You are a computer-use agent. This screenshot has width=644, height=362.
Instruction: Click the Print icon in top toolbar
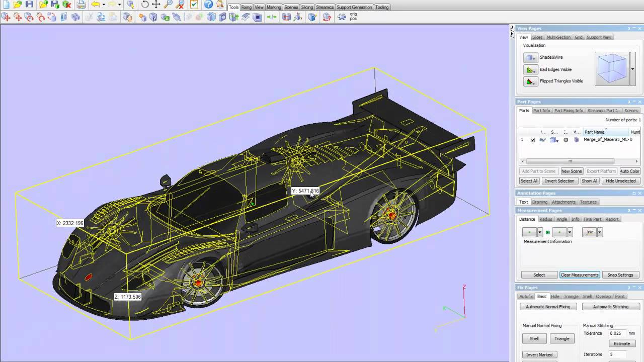81,5
